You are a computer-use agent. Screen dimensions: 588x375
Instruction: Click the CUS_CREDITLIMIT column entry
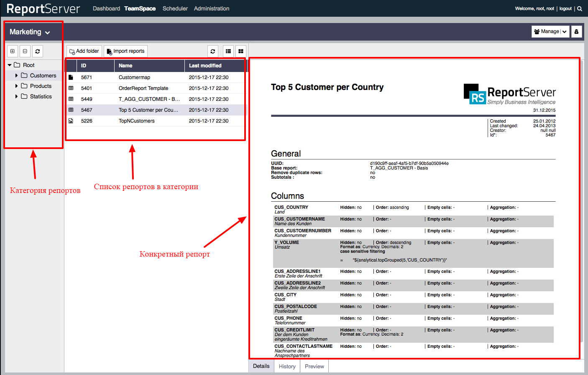tap(413, 335)
